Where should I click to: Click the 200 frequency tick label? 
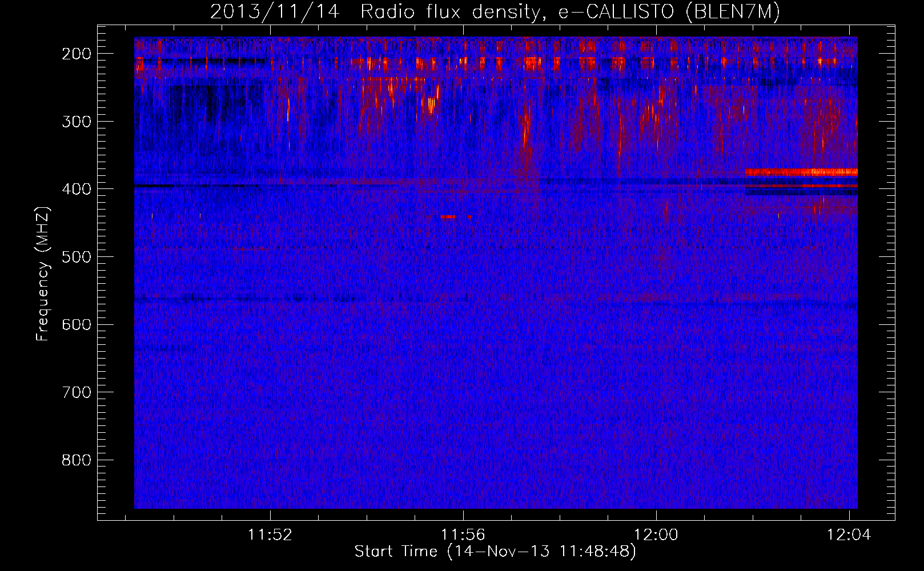coord(77,54)
